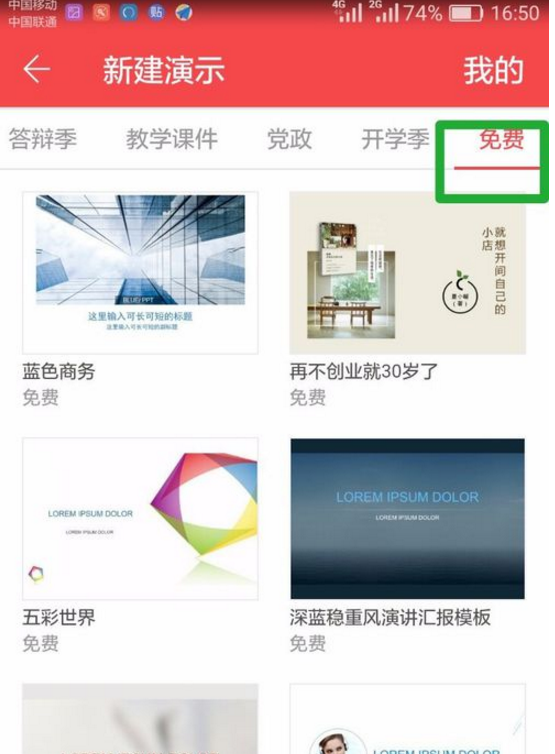Viewport: 555px width, 754px height.
Task: Select the 免费 tab
Action: coord(501,139)
